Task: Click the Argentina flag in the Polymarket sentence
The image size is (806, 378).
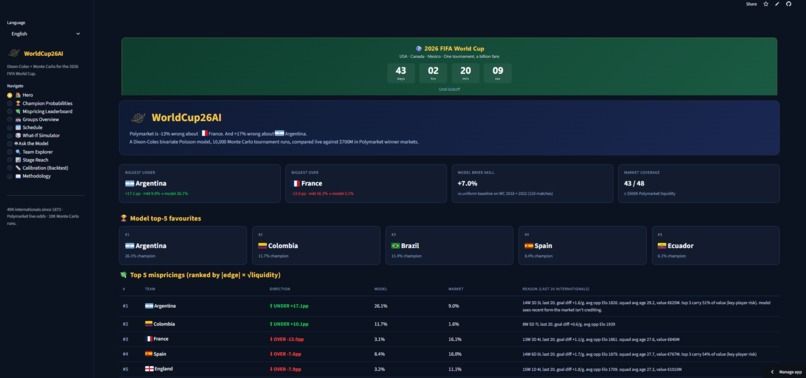Action: tap(279, 133)
